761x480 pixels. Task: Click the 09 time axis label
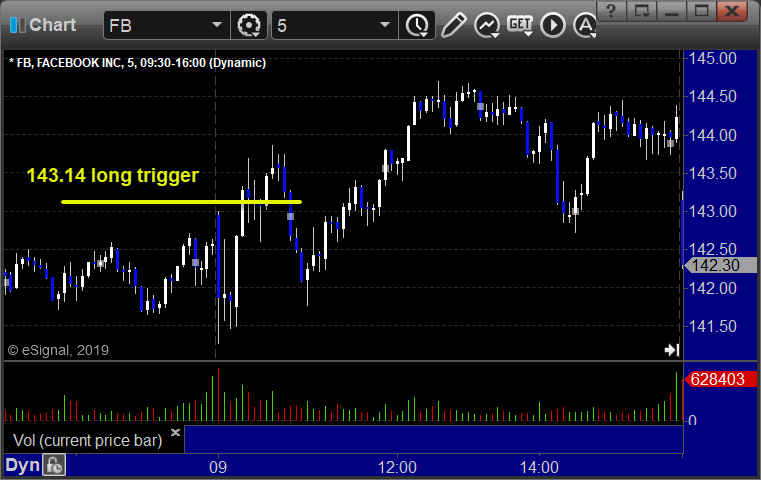[218, 467]
